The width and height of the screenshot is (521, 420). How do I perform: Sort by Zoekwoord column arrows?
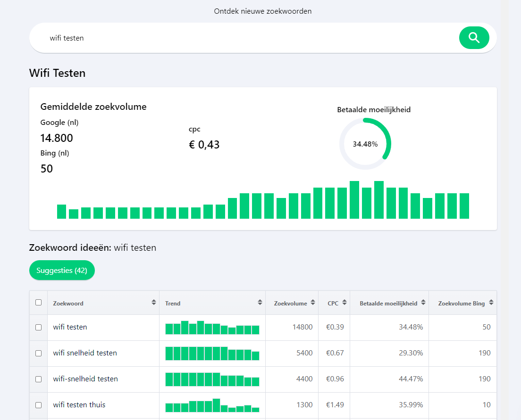coord(153,302)
